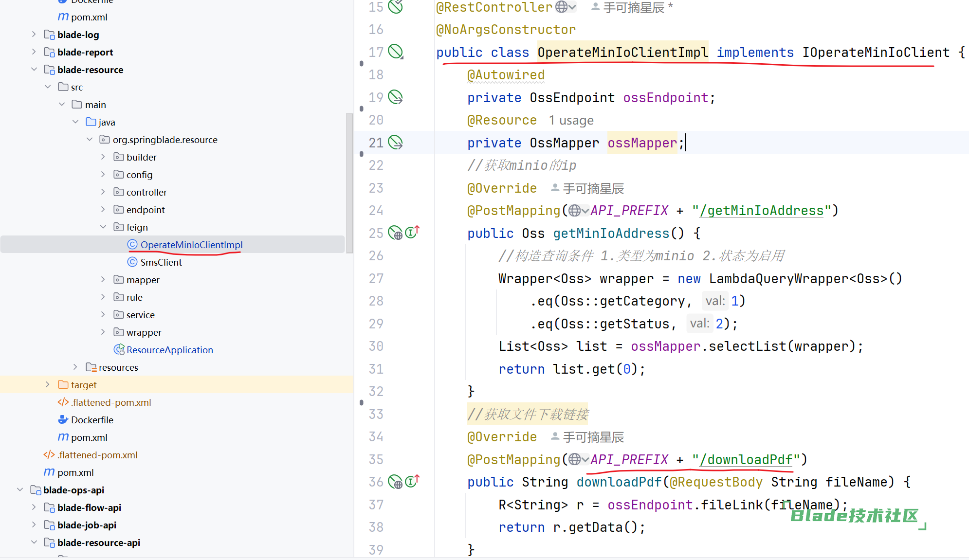This screenshot has width=969, height=560.
Task: Click the Maven icon of blade-resource pom.xml
Action: (63, 437)
